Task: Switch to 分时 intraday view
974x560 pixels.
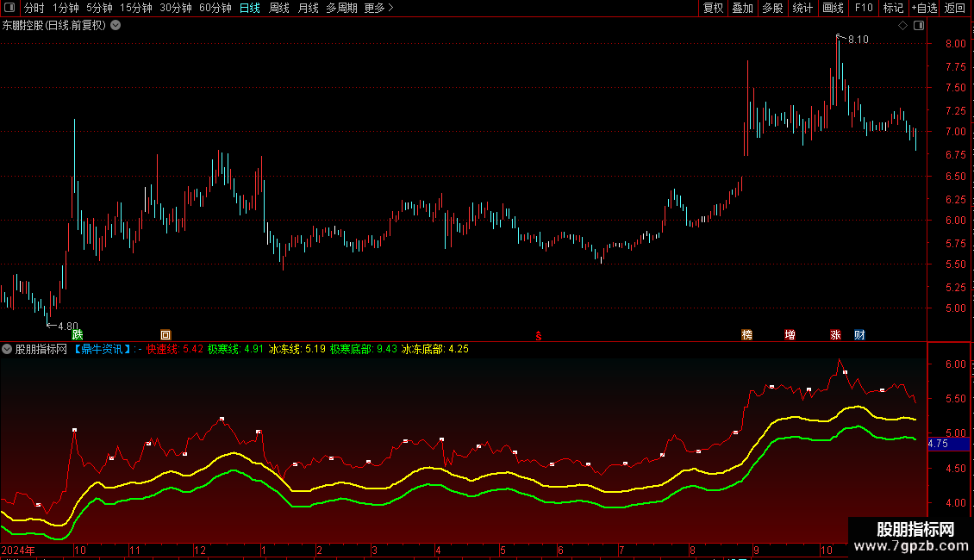Action: pos(34,8)
